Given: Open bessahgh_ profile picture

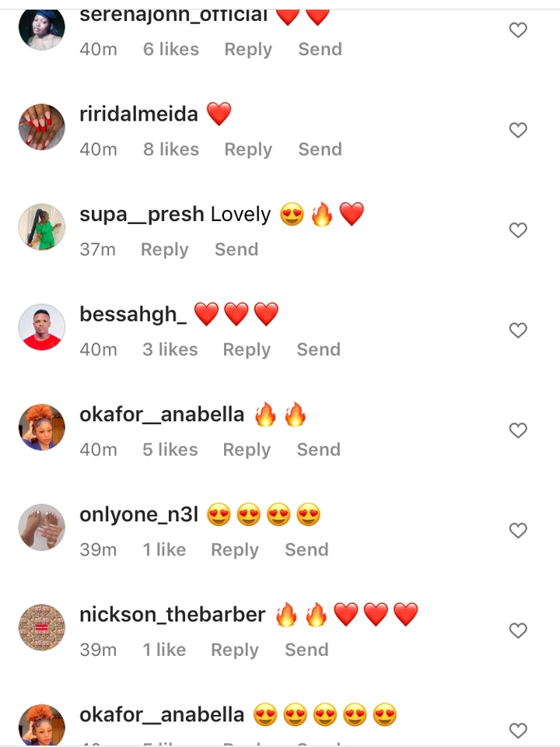Looking at the screenshot, I should (x=41, y=327).
